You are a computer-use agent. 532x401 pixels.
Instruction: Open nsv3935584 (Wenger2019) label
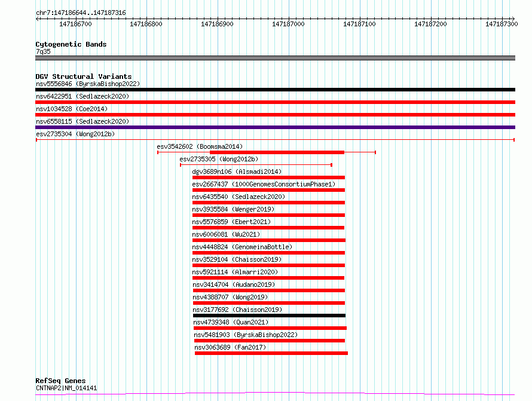coord(233,209)
